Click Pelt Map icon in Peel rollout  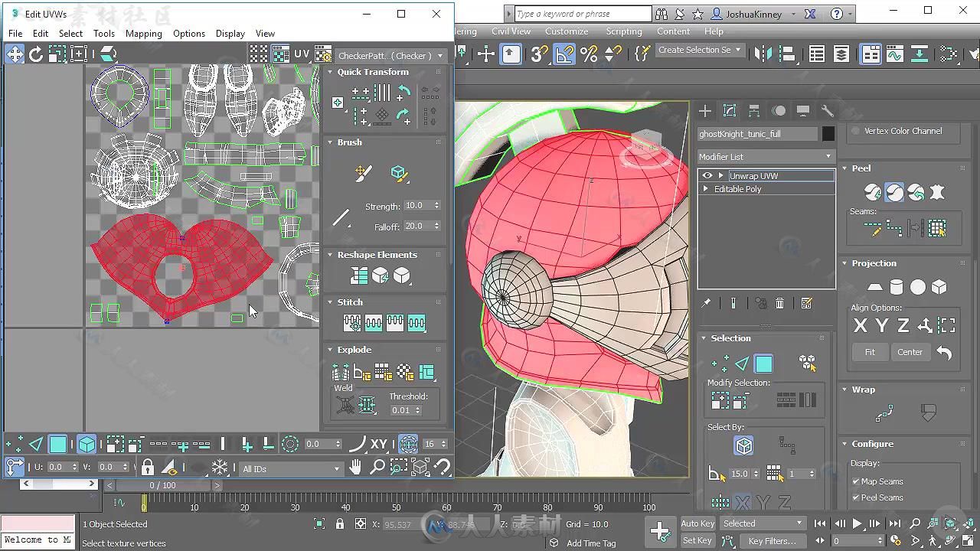click(937, 192)
